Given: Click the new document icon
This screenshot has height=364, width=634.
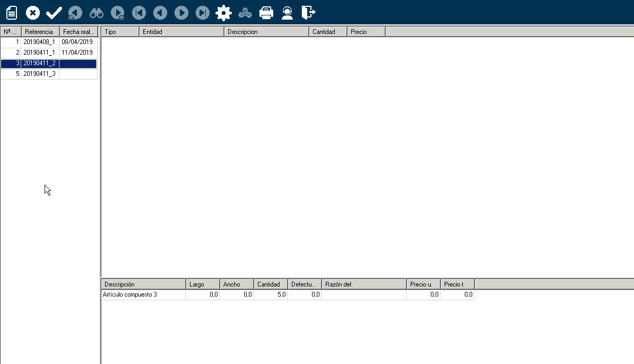Looking at the screenshot, I should coord(12,13).
